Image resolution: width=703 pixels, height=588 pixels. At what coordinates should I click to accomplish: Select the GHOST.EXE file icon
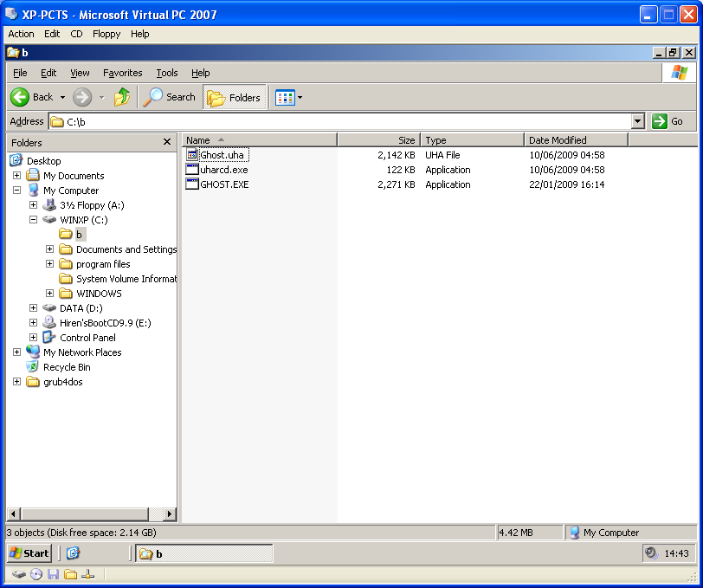point(192,184)
